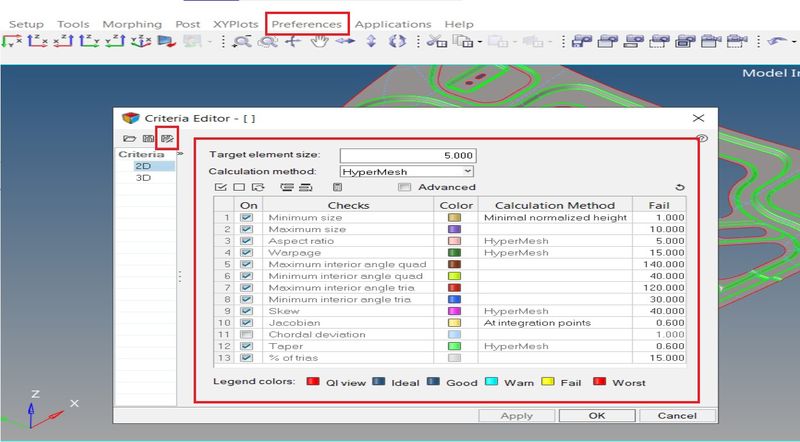800x442 pixels.
Task: Toggle the Jacobian check
Action: [x=247, y=323]
